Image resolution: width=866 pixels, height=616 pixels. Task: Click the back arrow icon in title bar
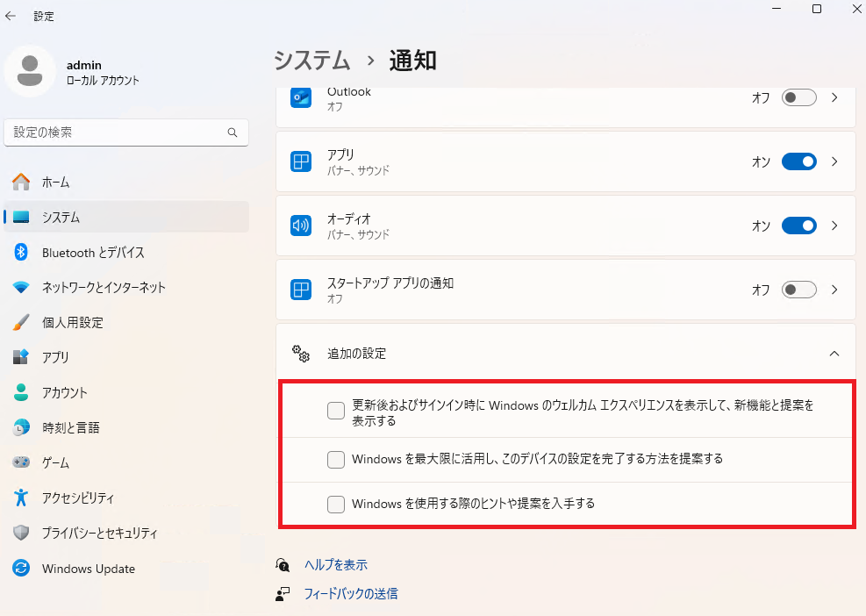[x=11, y=16]
